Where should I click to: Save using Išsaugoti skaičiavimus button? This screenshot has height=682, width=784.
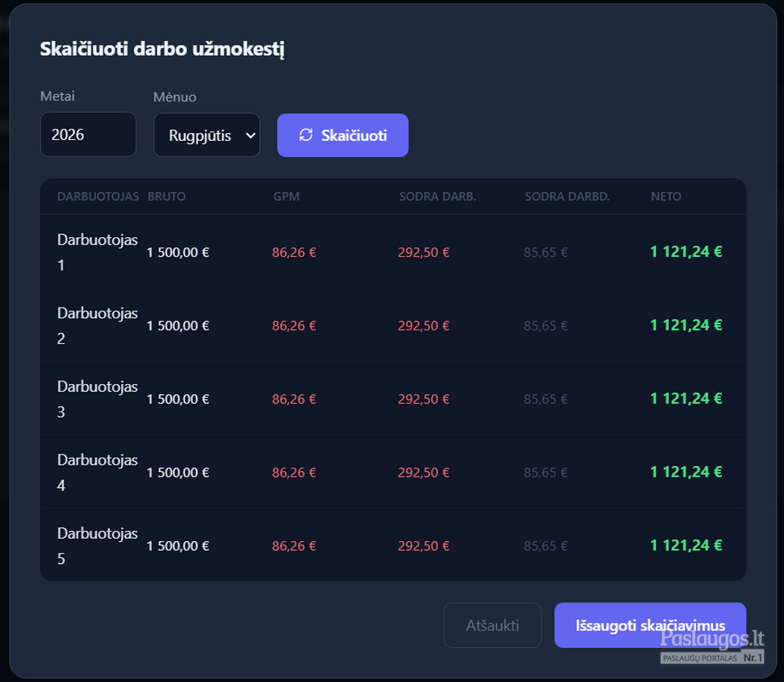tap(650, 625)
